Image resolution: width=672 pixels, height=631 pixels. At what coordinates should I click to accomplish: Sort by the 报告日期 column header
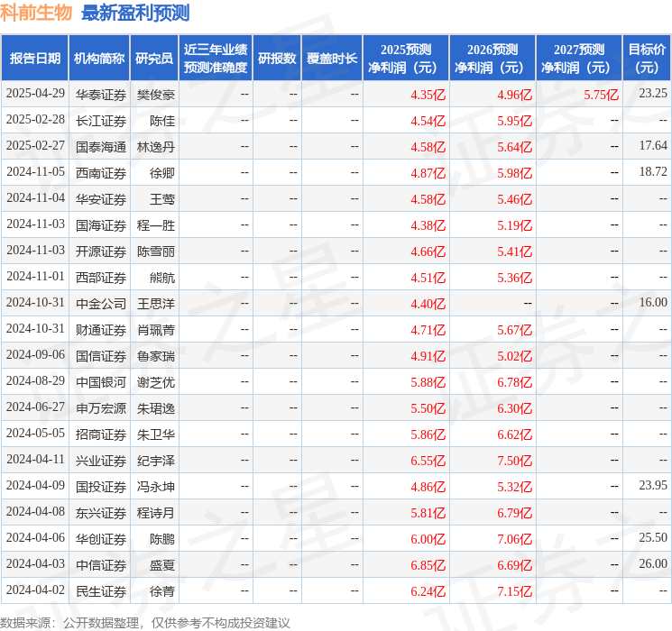[x=35, y=59]
